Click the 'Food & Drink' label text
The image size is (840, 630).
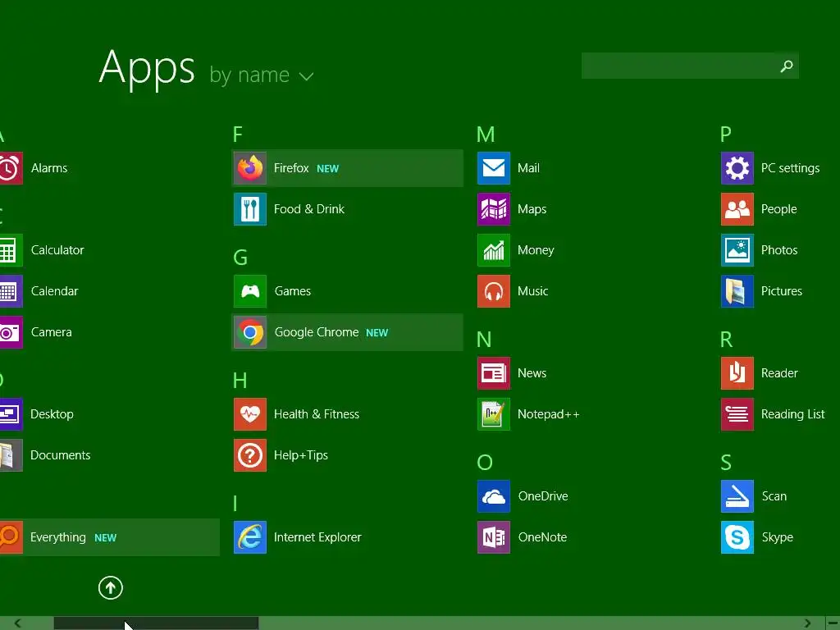pyautogui.click(x=309, y=209)
